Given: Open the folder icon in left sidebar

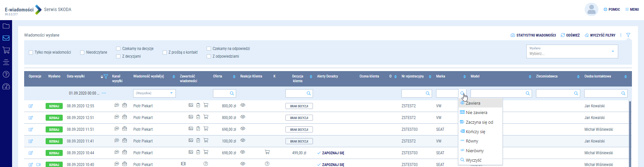Looking at the screenshot, I should coord(6,26).
